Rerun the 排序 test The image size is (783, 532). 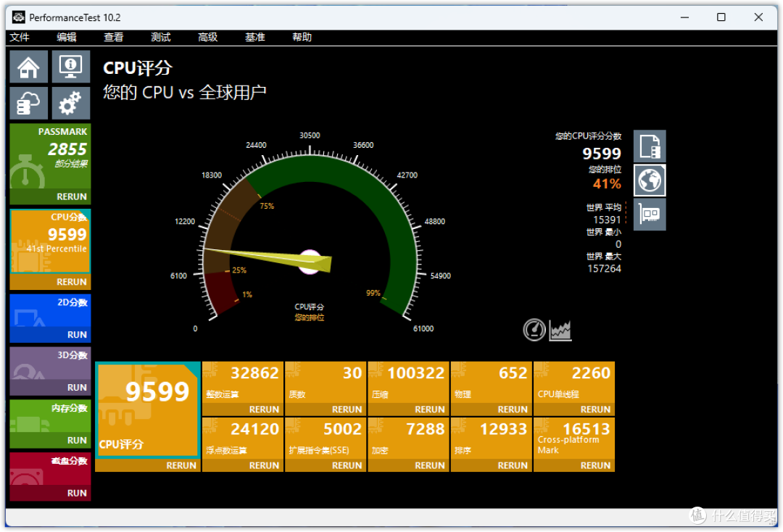tap(513, 465)
